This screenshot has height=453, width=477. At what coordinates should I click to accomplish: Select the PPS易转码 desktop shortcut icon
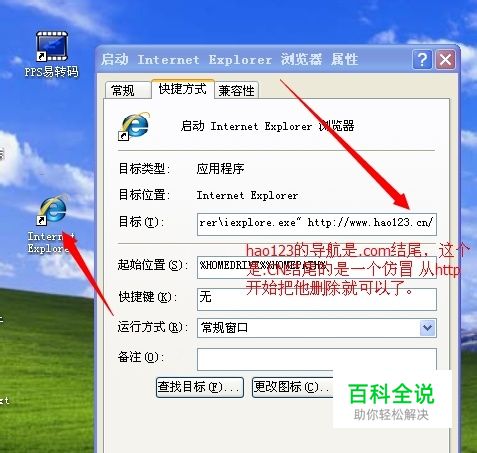52,46
